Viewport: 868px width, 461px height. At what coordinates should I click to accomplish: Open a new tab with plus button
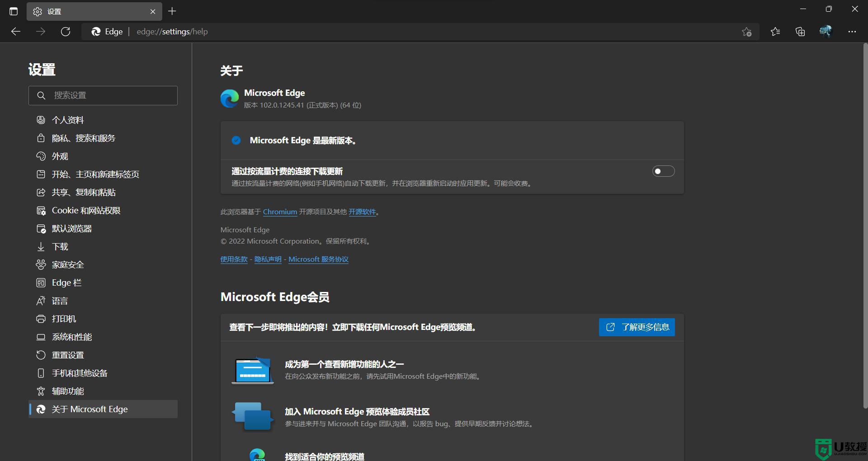(x=172, y=11)
